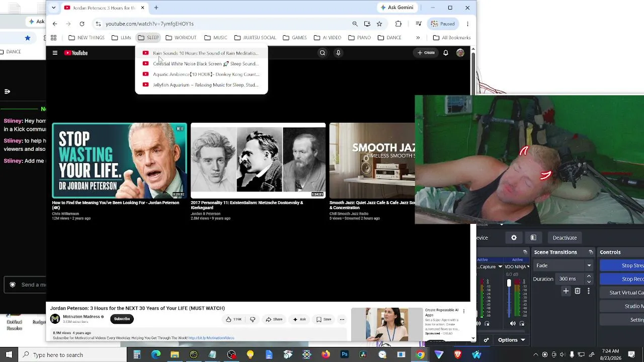Pop out the Scene Transitions dock
Screen dimensions: 644x362
click(591, 252)
